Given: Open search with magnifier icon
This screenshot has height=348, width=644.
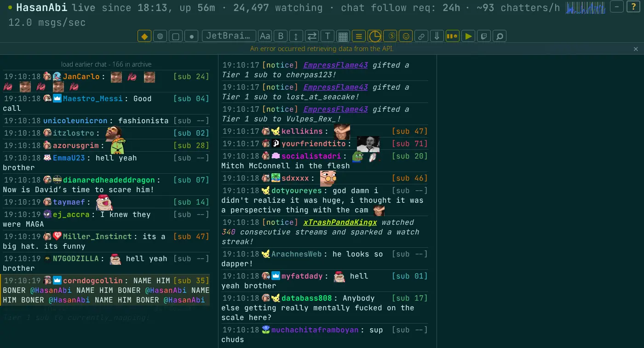Looking at the screenshot, I should tap(500, 36).
